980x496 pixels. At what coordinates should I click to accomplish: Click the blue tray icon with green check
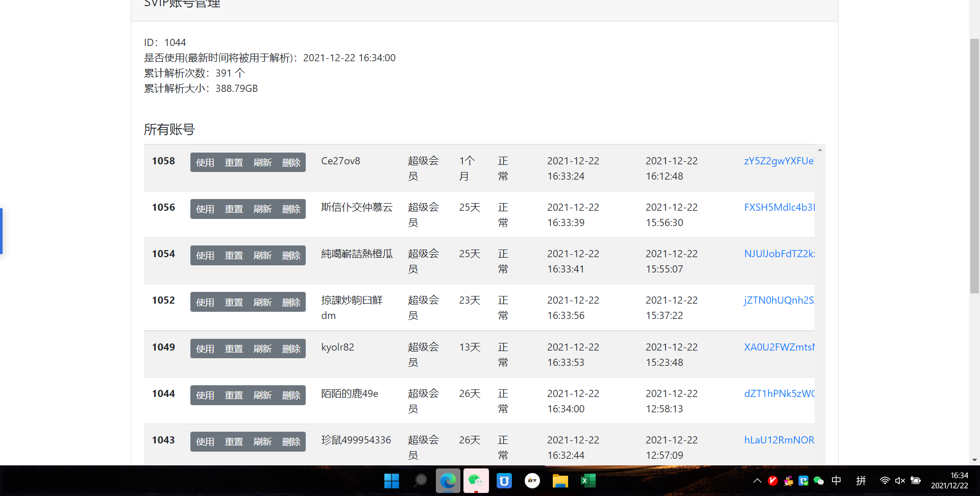(x=803, y=481)
